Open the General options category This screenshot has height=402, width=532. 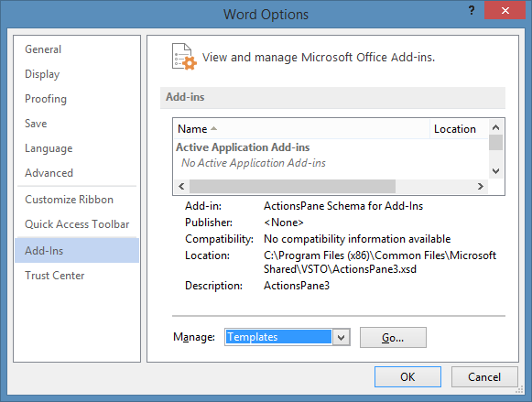pyautogui.click(x=77, y=49)
